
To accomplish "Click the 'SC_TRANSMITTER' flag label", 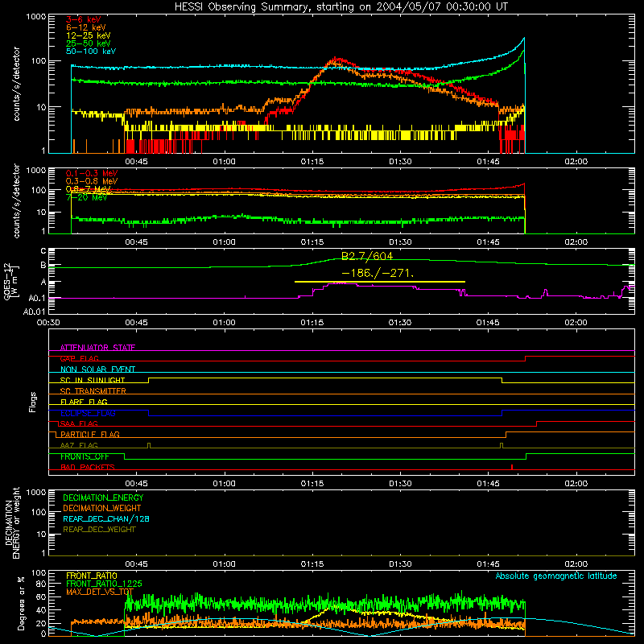I will [93, 391].
